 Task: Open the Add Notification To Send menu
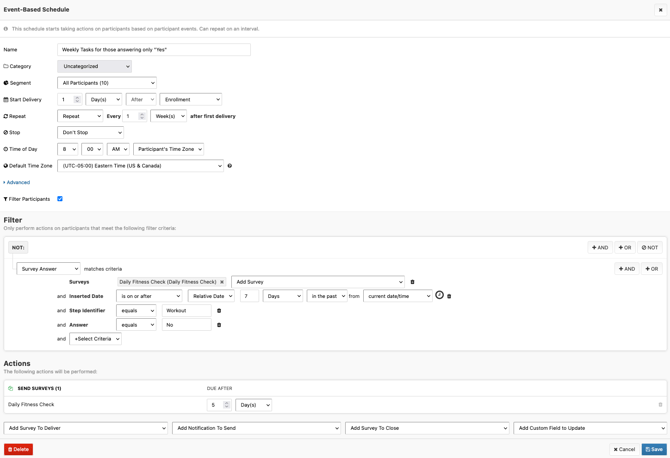tap(257, 428)
